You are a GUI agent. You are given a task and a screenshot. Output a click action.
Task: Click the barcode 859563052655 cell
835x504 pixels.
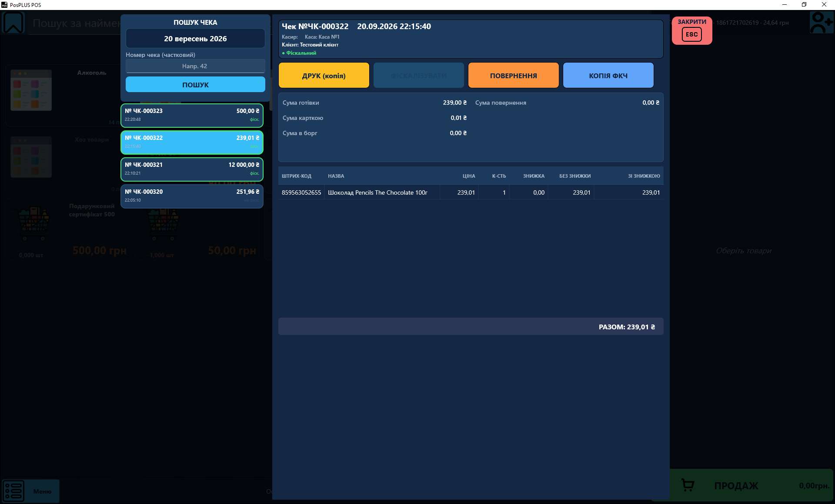(x=301, y=192)
